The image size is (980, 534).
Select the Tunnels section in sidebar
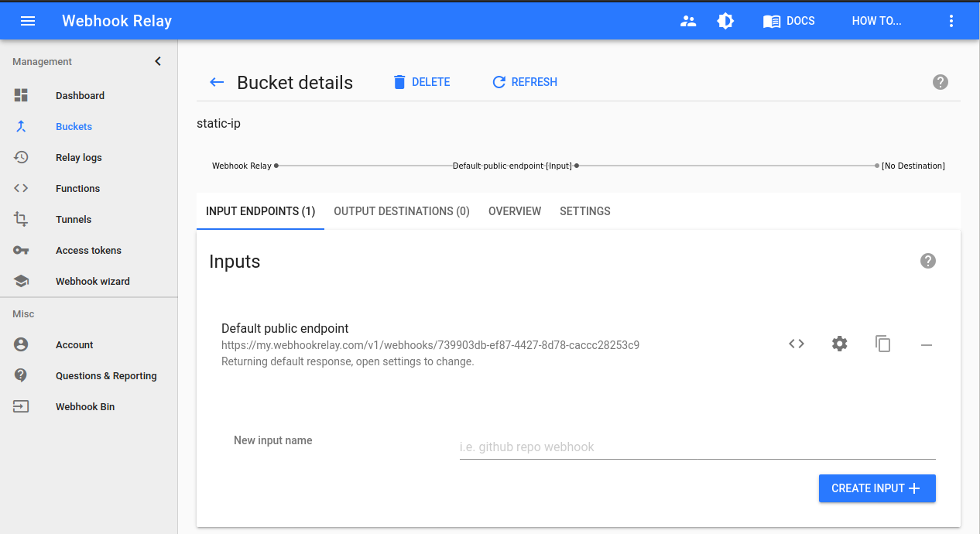(x=73, y=219)
